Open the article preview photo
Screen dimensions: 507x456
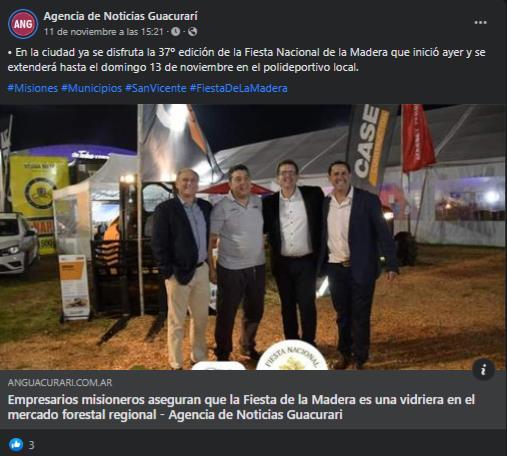click(253, 237)
